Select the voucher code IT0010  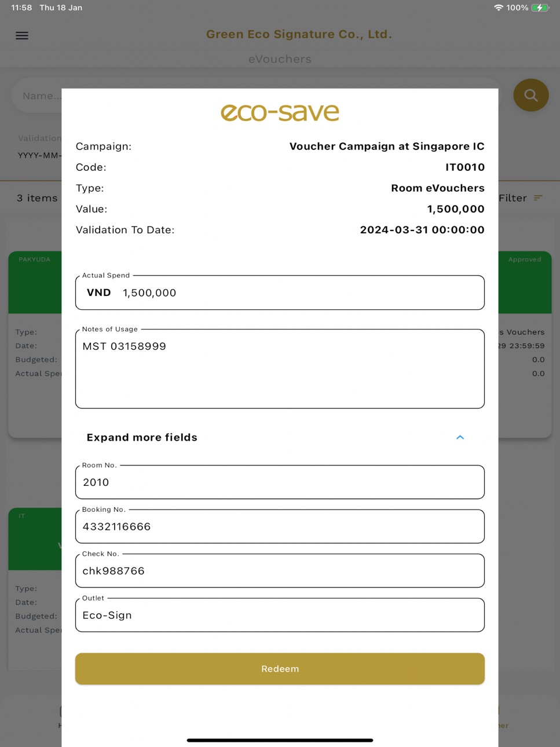pos(465,167)
